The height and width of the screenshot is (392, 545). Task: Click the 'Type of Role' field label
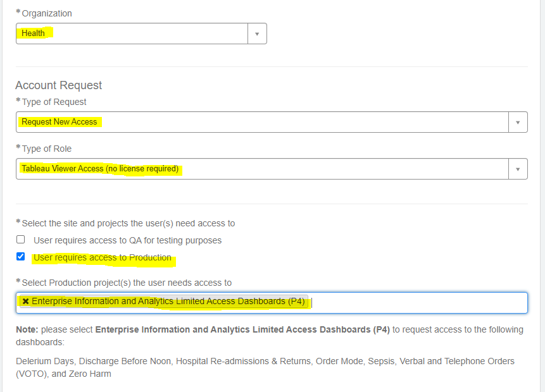click(x=47, y=149)
